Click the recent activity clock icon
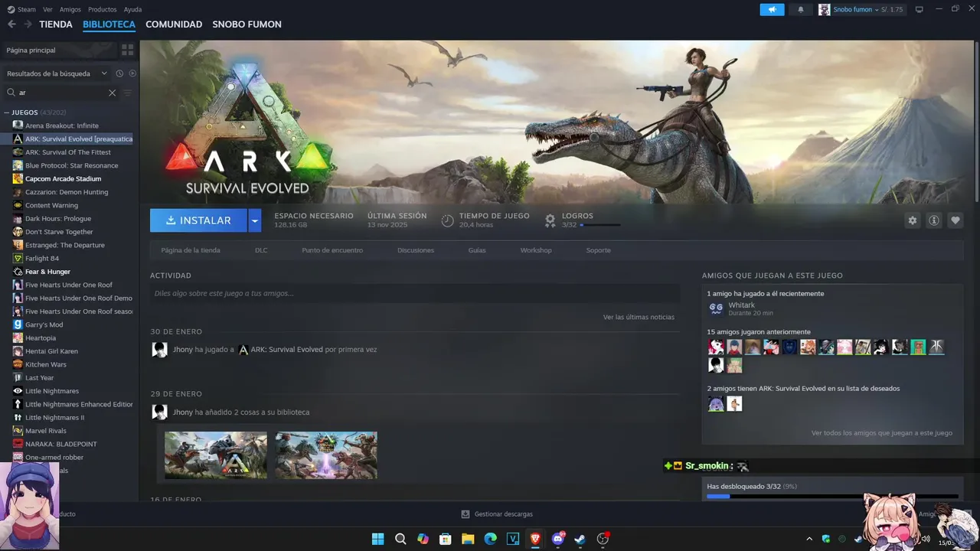The height and width of the screenshot is (551, 980). pyautogui.click(x=119, y=73)
